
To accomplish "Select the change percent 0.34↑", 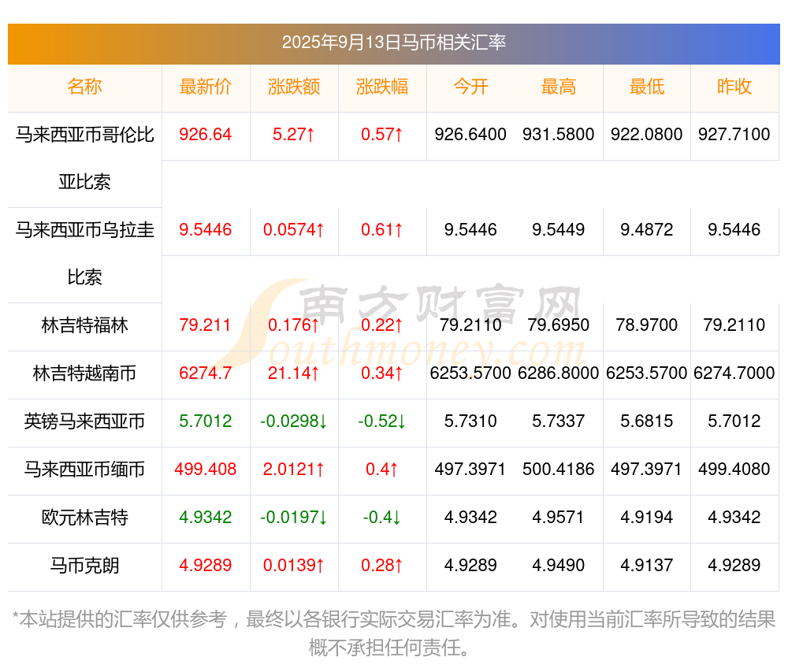I will click(382, 373).
